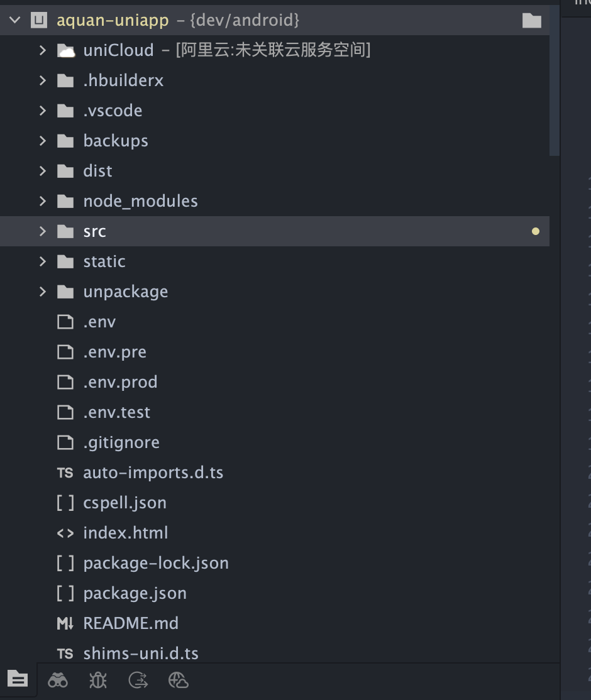This screenshot has height=700, width=591.
Task: Expand the uniCloud folder chevron
Action: [x=43, y=50]
